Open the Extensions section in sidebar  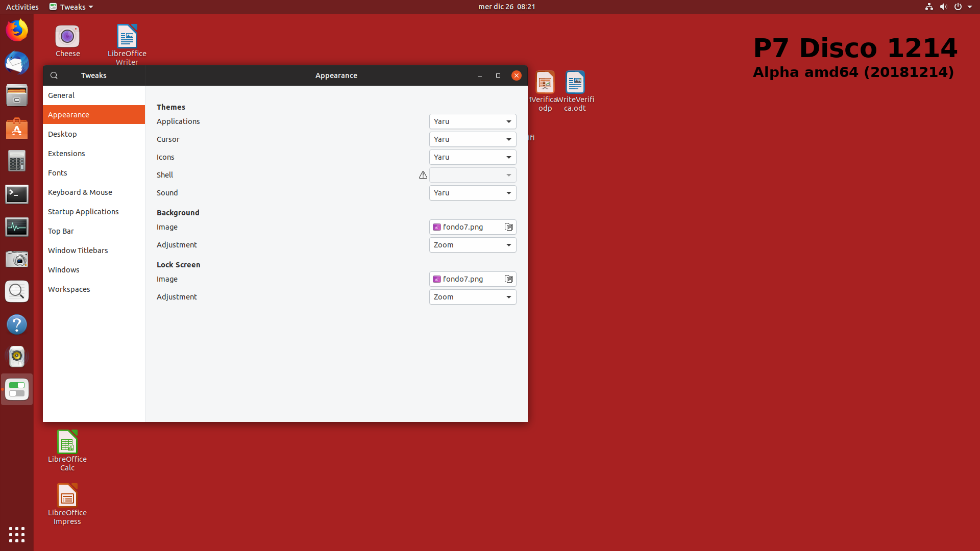coord(66,154)
